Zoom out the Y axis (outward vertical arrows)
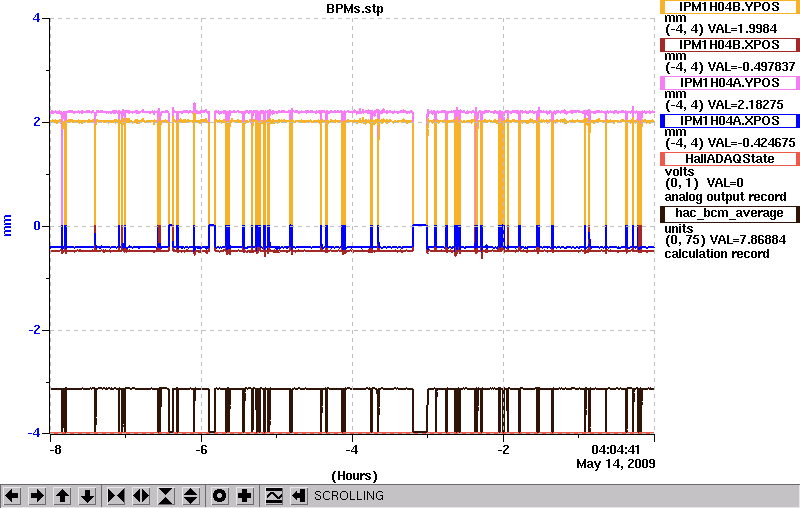800x508 pixels. pos(190,496)
